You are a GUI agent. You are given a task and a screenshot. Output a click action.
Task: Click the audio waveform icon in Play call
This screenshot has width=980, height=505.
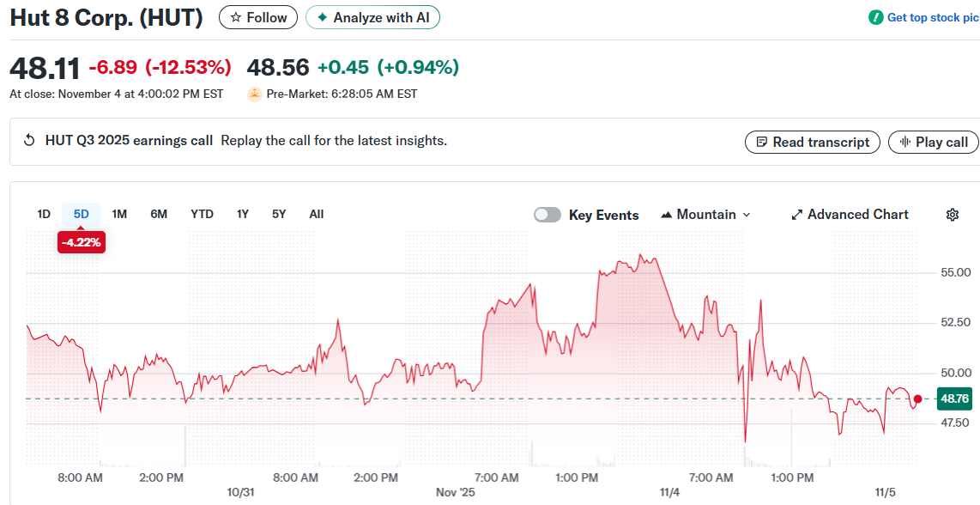tap(906, 142)
